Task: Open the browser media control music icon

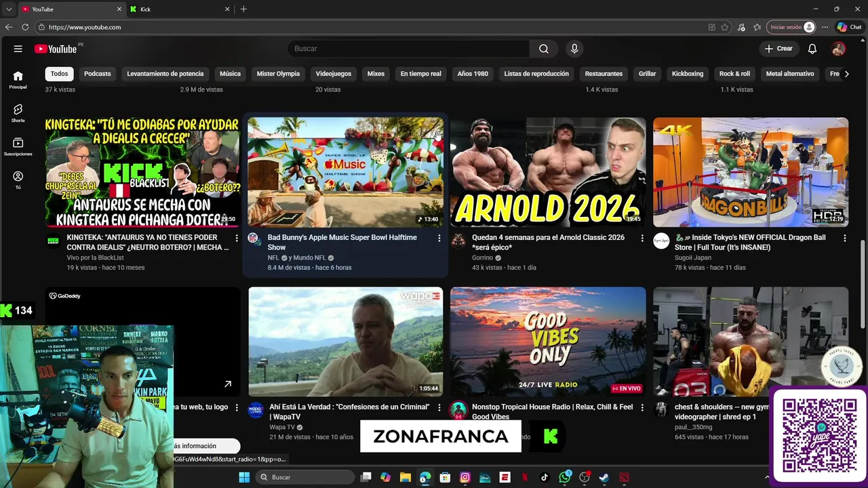Action: coord(742,27)
